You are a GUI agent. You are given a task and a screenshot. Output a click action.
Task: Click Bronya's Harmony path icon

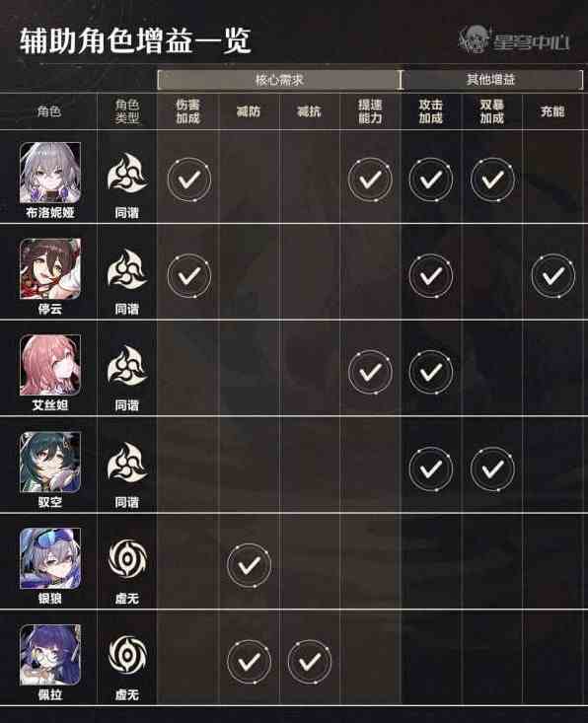coord(127,173)
